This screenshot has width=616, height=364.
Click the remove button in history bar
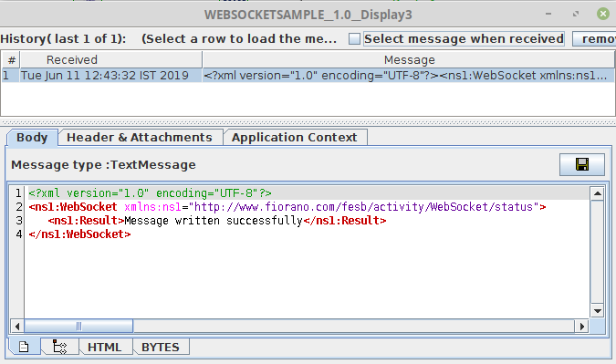coord(594,39)
